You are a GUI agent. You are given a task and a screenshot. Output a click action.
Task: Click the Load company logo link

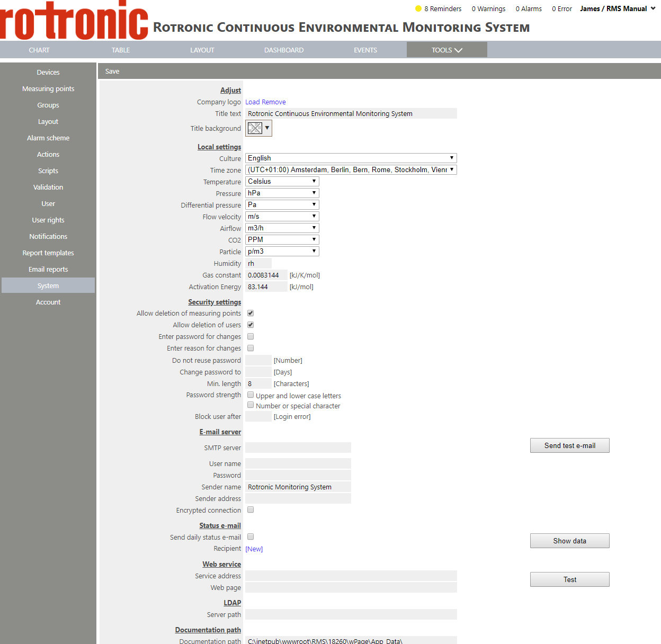[252, 102]
